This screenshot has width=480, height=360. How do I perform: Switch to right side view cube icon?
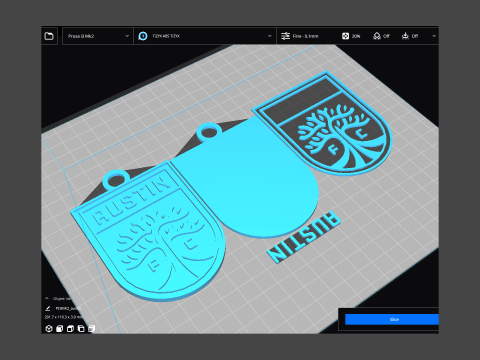click(x=92, y=329)
